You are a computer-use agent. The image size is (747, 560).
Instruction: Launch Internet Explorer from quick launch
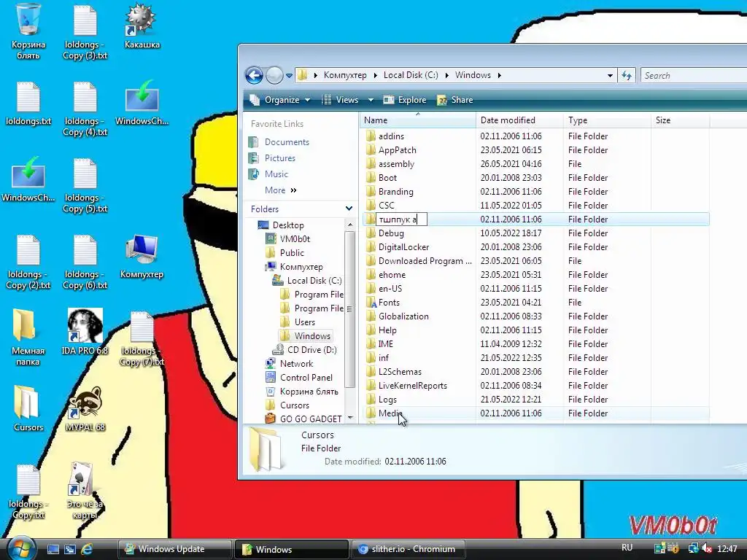87,549
